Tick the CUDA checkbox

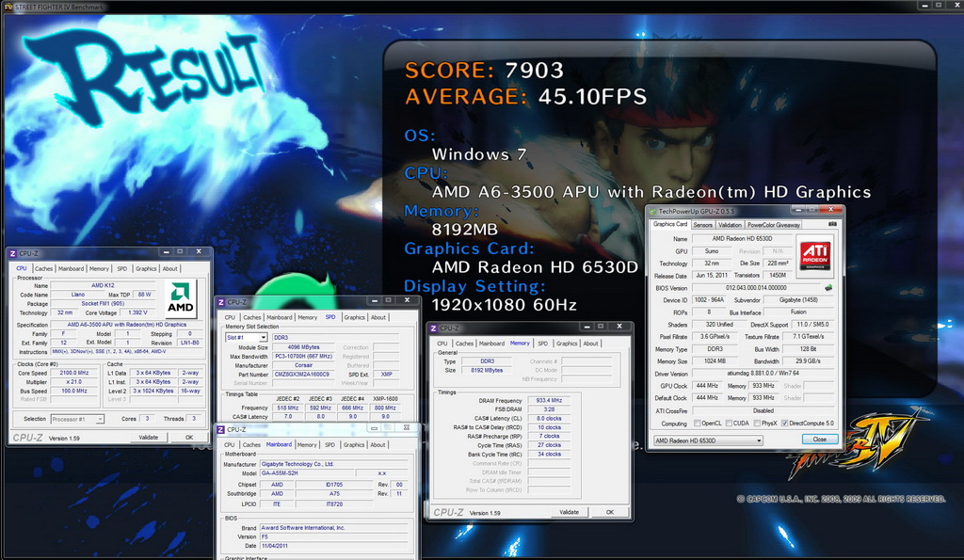click(x=729, y=424)
